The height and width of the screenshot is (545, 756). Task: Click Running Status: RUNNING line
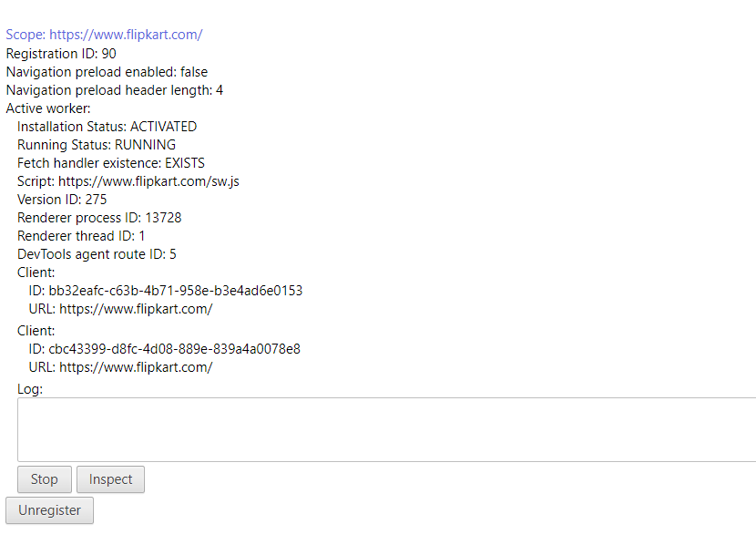[97, 145]
